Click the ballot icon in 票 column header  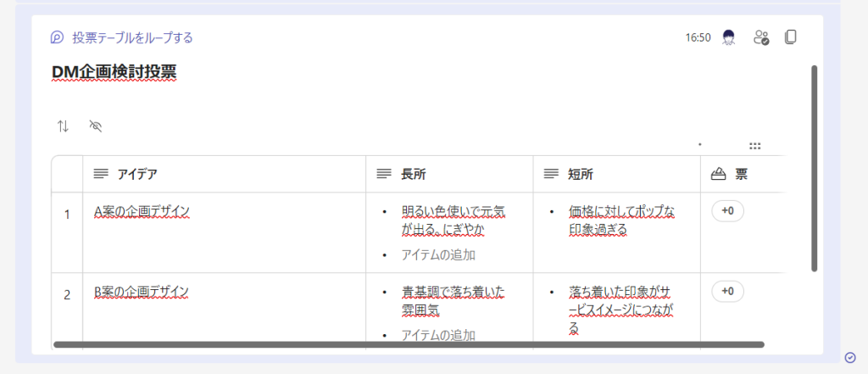[719, 174]
